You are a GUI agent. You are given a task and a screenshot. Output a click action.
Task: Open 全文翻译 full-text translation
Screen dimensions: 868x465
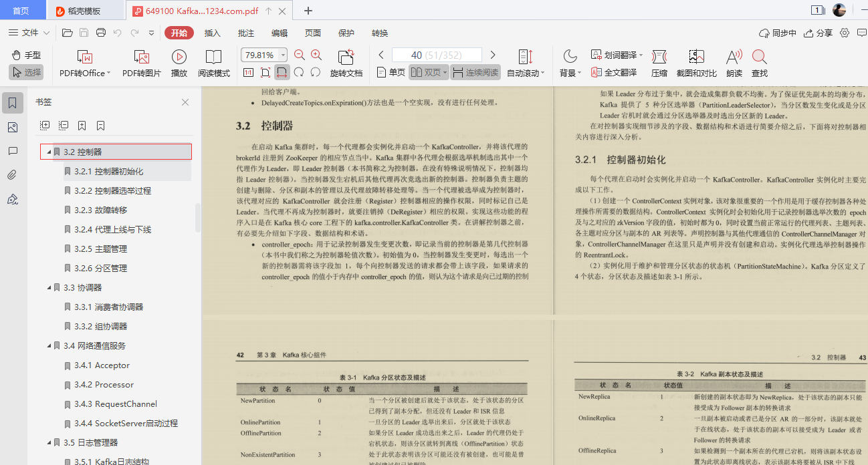(614, 72)
